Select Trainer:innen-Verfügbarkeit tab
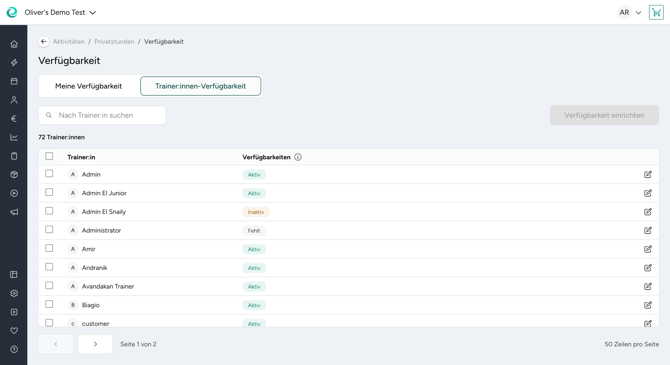 click(200, 86)
